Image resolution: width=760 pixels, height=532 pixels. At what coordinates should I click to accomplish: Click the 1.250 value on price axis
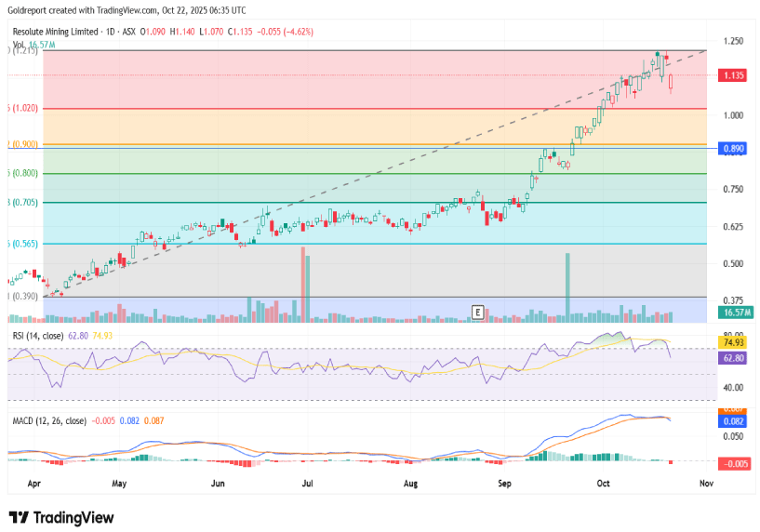tap(733, 42)
